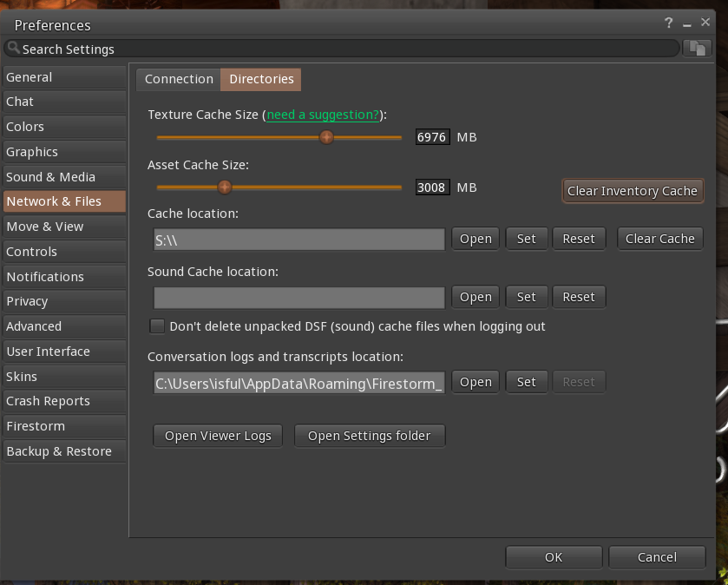Open Skins preferences

(x=64, y=377)
